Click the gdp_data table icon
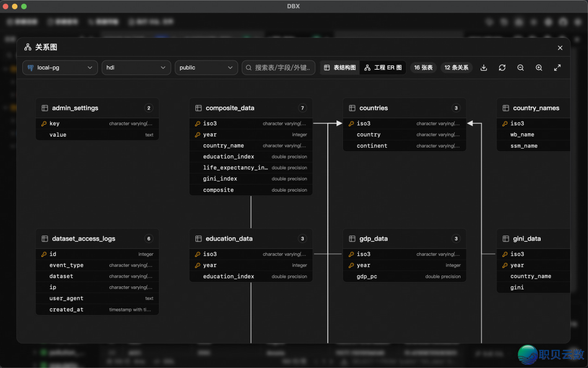 tap(352, 238)
